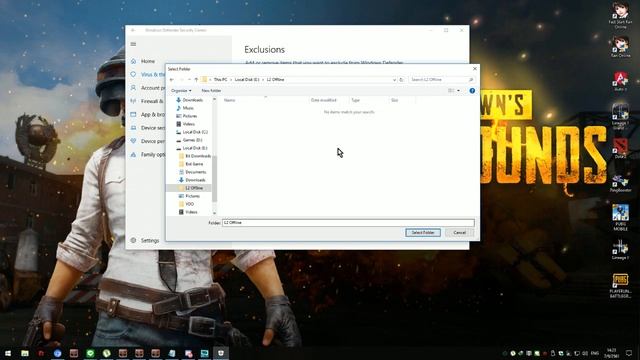Select Games (D:) drive in tree
The image size is (640, 360).
(x=189, y=140)
